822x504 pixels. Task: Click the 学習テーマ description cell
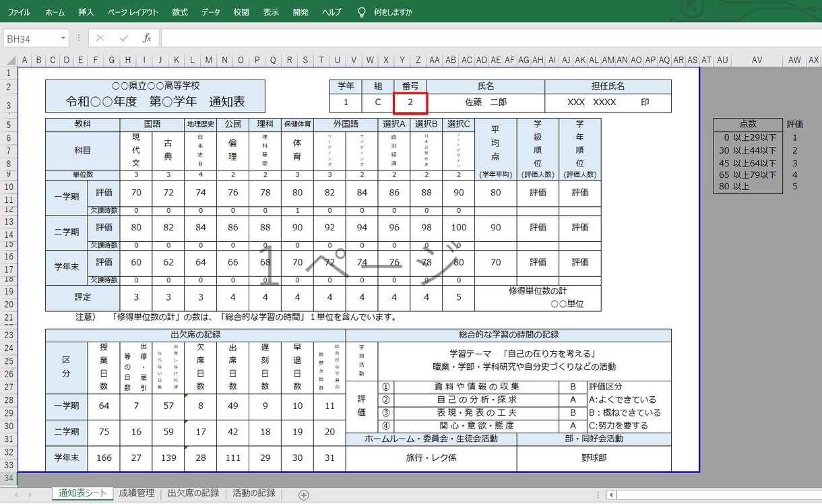(525, 360)
